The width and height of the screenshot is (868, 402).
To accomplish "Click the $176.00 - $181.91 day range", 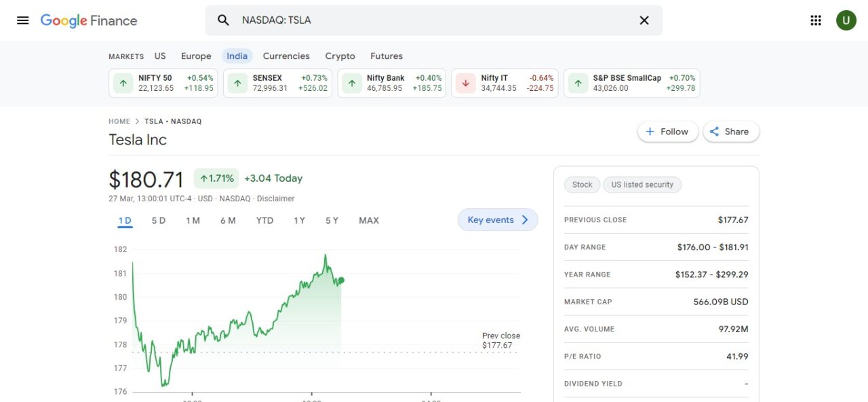I will (713, 247).
